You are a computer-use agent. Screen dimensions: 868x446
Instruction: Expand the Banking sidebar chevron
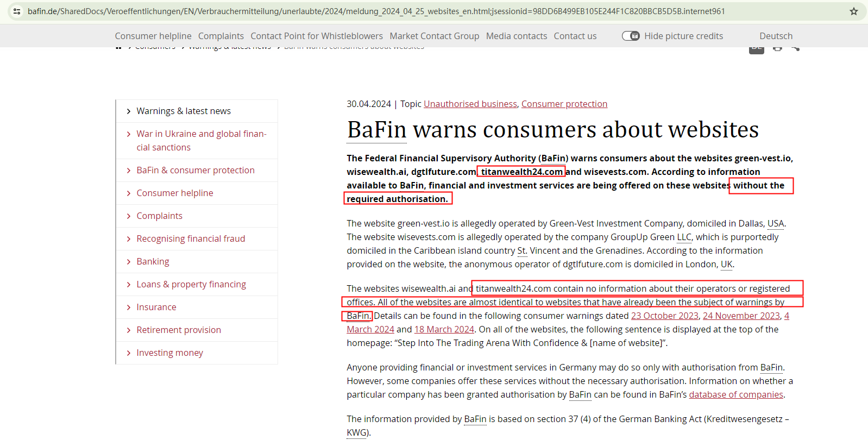point(129,262)
